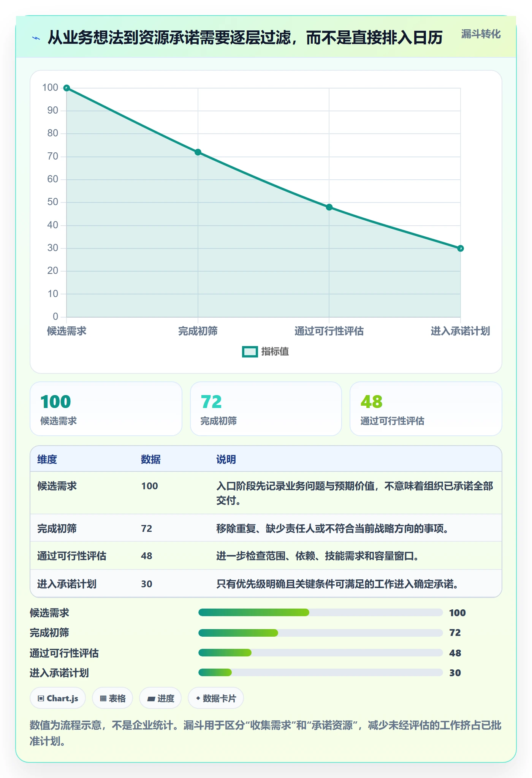Click the 完成初筛 progress bar
This screenshot has height=778, width=532.
[x=321, y=633]
